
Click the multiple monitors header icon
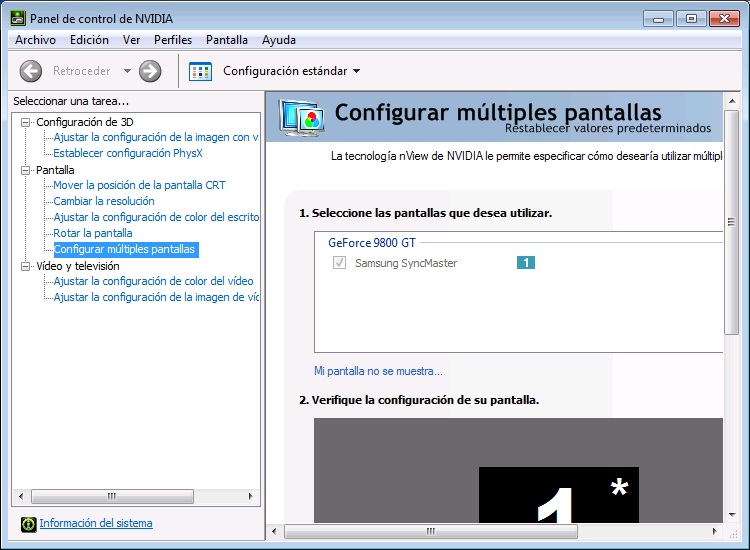[x=302, y=117]
